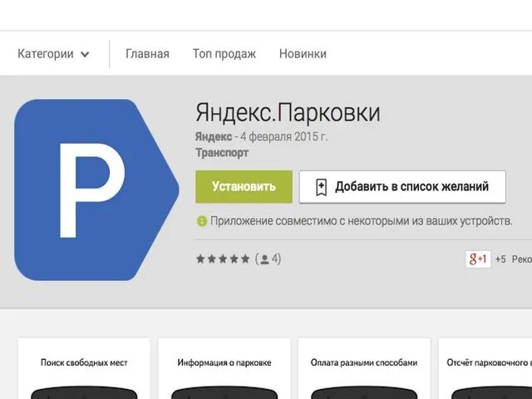Click the Установить install button
The width and height of the screenshot is (532, 399).
point(244,186)
